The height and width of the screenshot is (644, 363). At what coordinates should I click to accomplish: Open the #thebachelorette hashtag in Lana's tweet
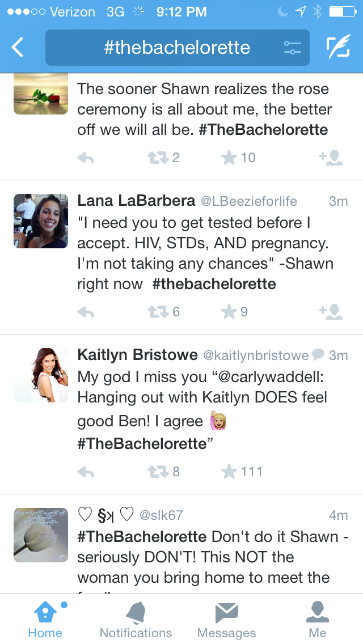(x=214, y=284)
